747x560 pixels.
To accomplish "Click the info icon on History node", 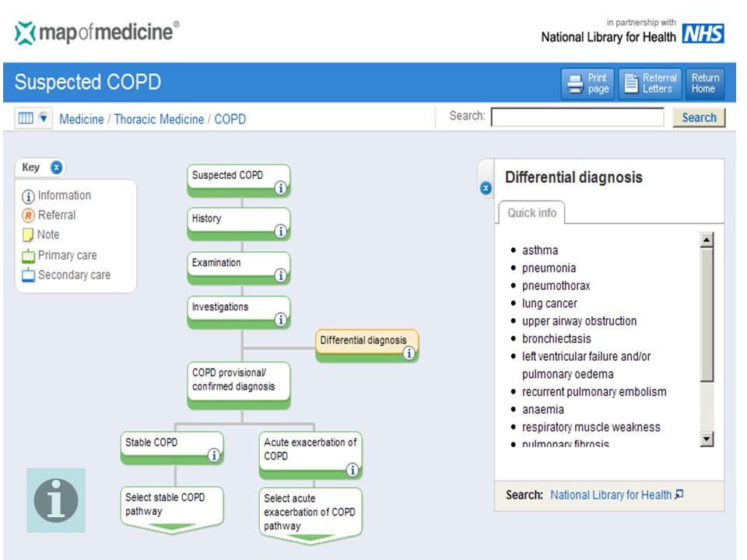I will point(281,232).
